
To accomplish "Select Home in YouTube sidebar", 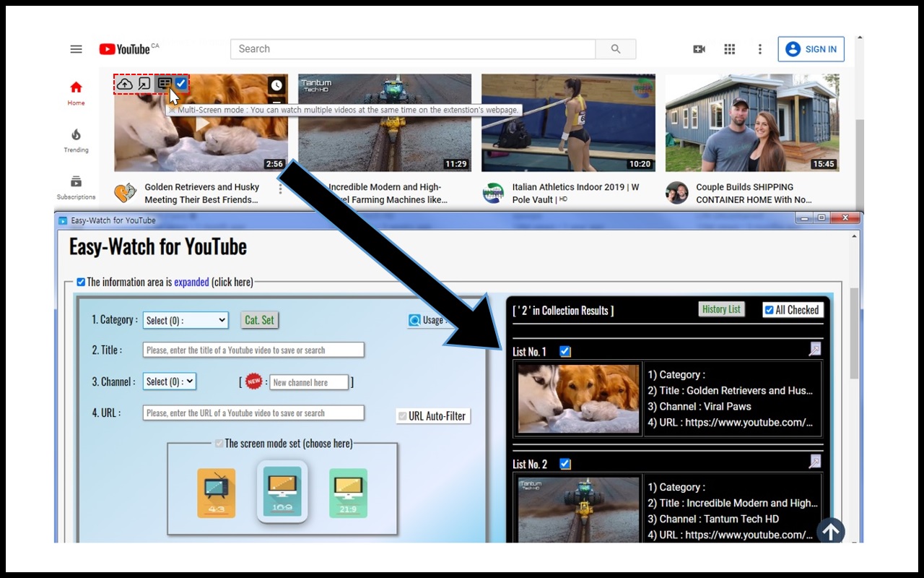I will 76,93.
